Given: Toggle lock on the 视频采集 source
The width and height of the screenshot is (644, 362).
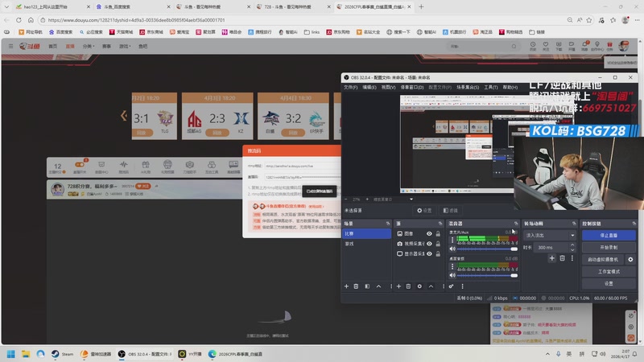Looking at the screenshot, I should coord(438,244).
